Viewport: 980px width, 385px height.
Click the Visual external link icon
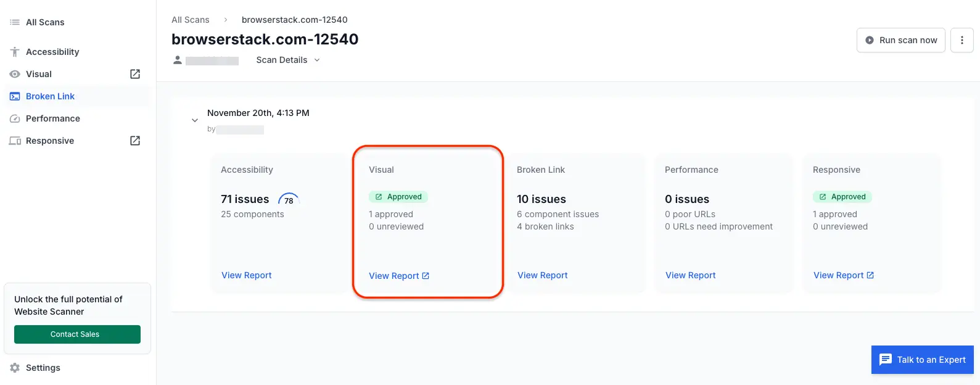tap(134, 73)
